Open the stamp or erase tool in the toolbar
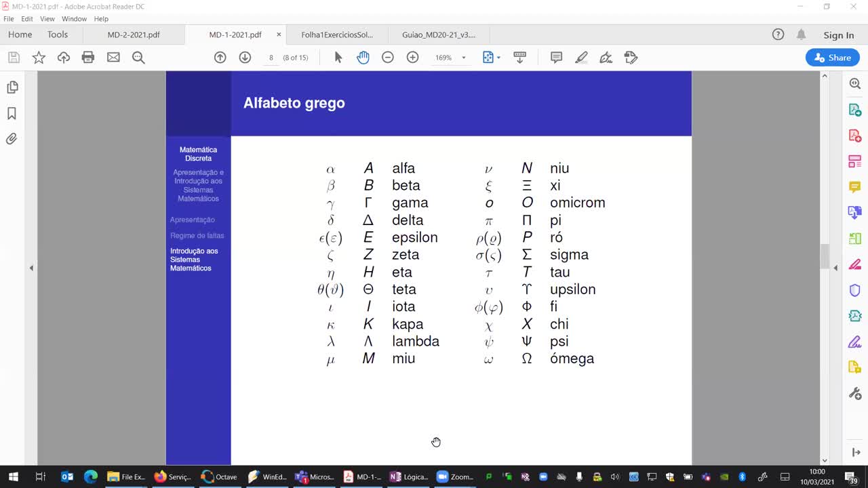868x488 pixels. 631,58
